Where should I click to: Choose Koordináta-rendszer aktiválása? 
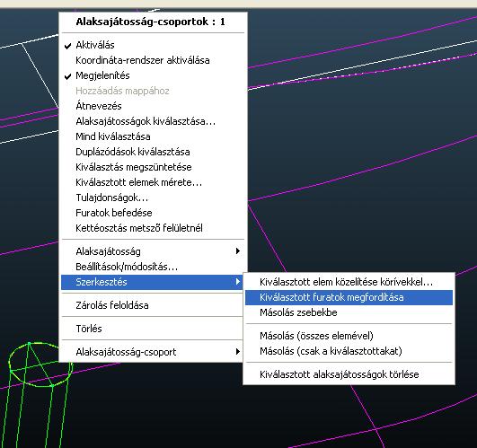point(152,60)
